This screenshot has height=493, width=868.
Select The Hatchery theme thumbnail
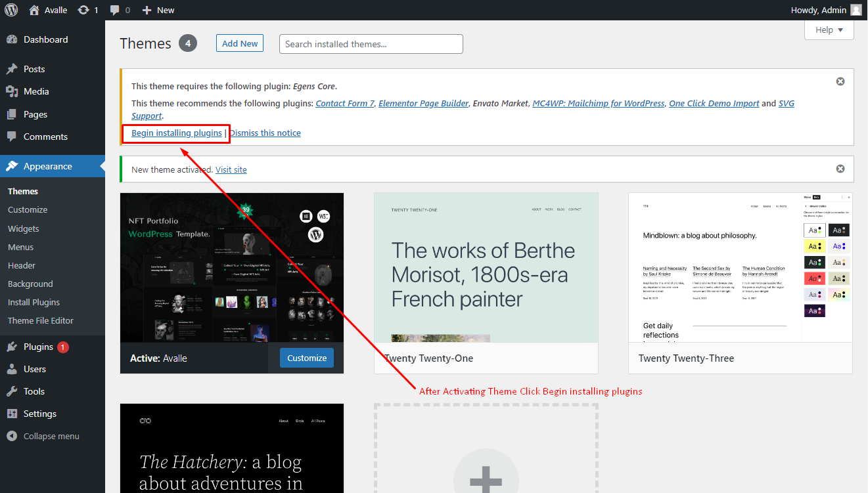coord(232,448)
